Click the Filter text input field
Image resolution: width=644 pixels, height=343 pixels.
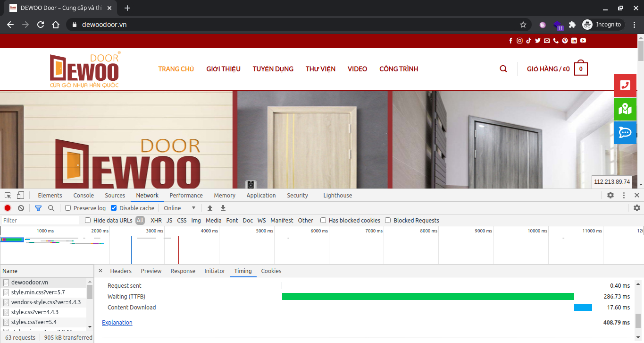pyautogui.click(x=40, y=220)
